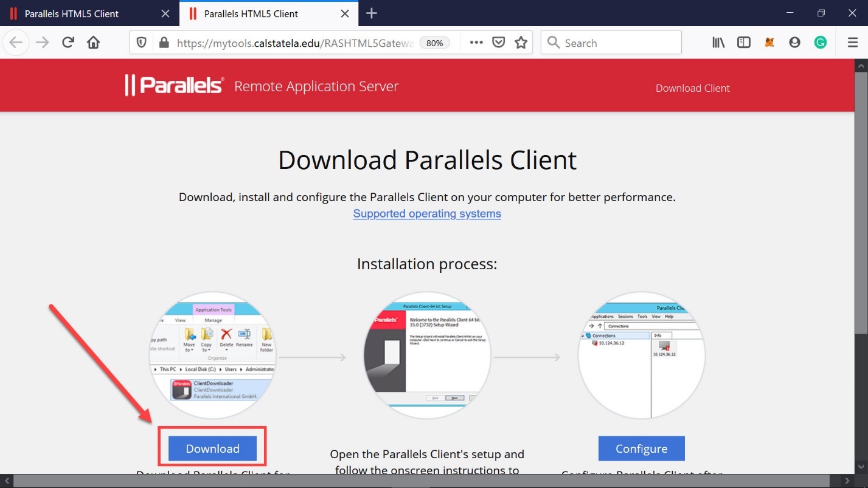868x488 pixels.
Task: Click the Grammarly extension icon
Action: [821, 43]
